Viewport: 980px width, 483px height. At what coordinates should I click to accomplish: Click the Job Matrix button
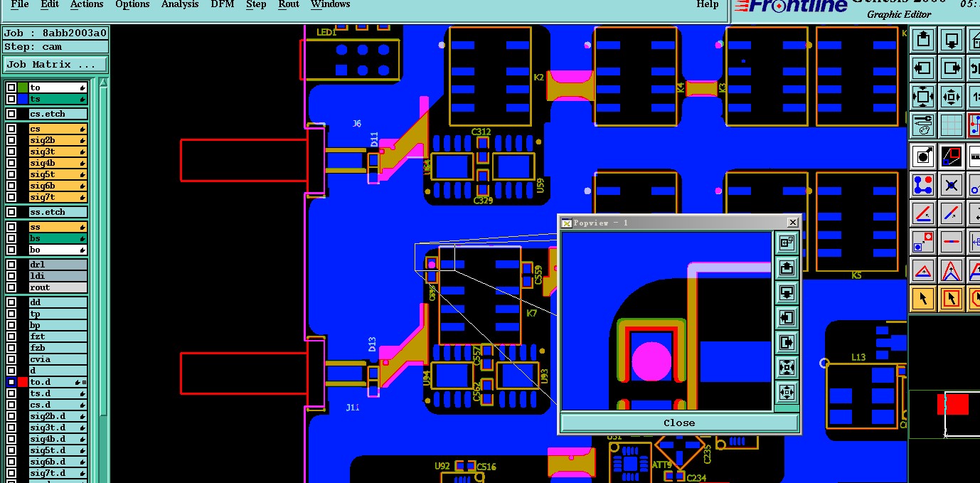[x=56, y=64]
